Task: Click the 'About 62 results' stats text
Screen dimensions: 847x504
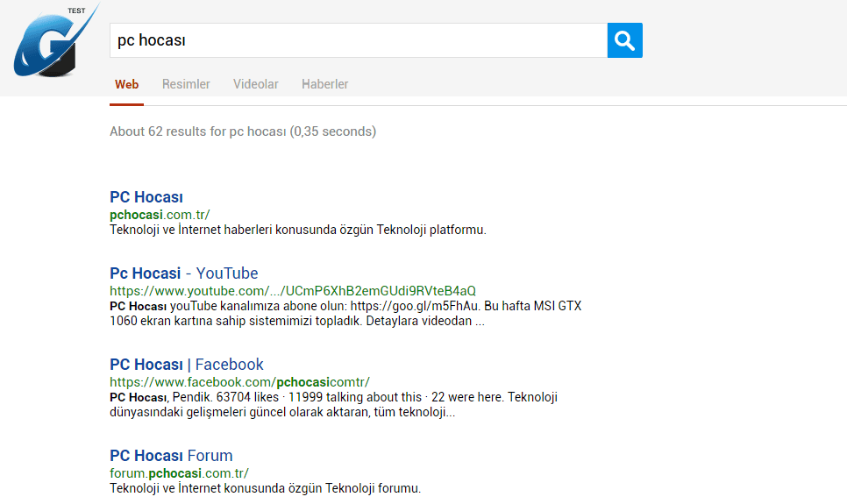Action: click(x=243, y=131)
